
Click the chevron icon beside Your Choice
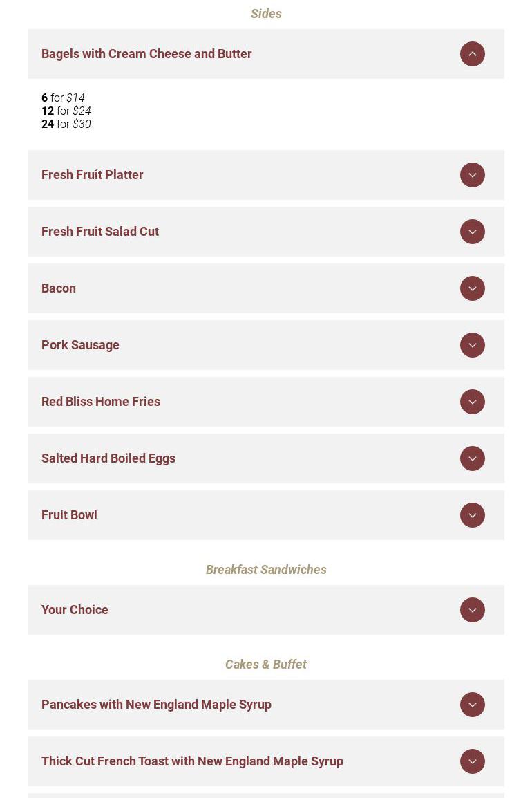tap(473, 610)
